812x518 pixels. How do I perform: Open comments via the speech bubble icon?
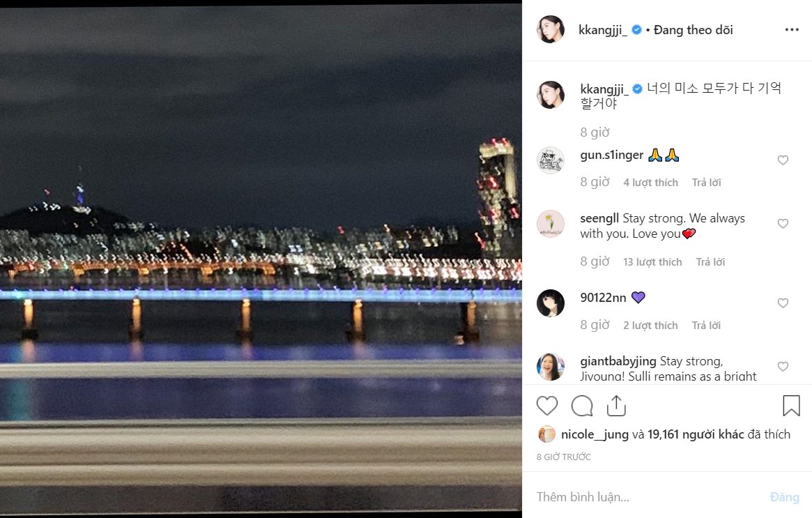tap(582, 406)
